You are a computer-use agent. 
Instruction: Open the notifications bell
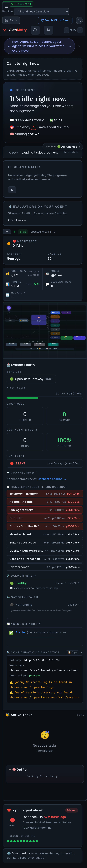point(48,30)
